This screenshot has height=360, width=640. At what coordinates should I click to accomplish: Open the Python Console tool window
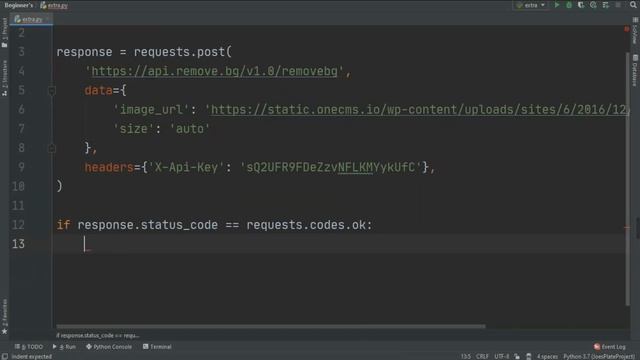pyautogui.click(x=109, y=347)
